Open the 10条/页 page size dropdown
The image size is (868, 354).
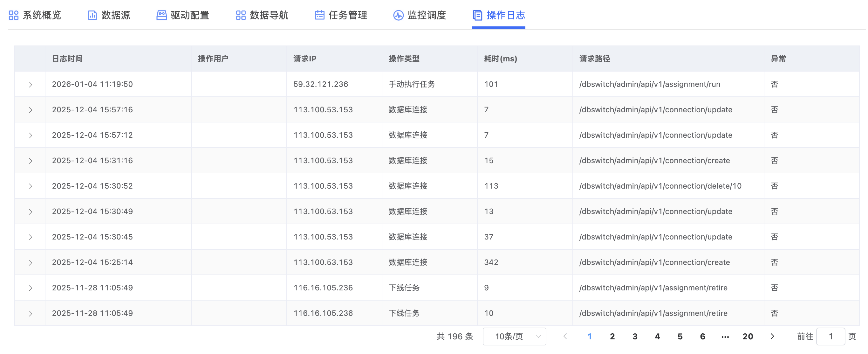(x=514, y=336)
